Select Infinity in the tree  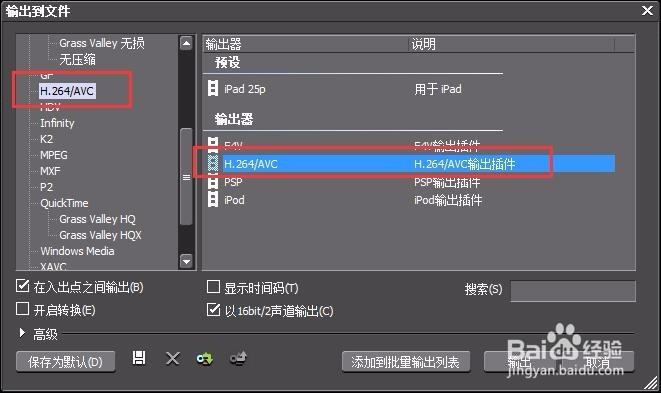click(57, 123)
